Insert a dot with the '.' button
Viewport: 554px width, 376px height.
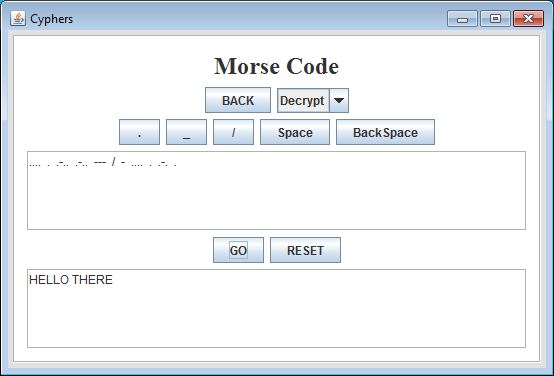[140, 132]
